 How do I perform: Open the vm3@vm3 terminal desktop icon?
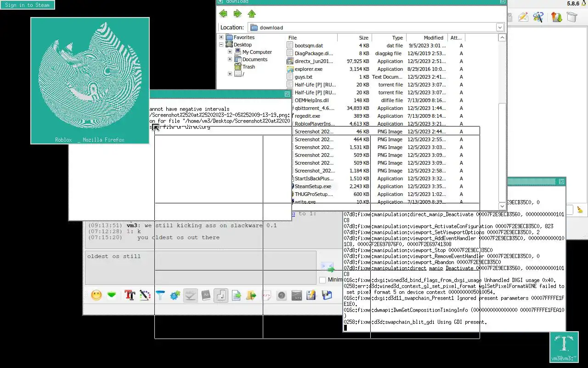click(564, 347)
